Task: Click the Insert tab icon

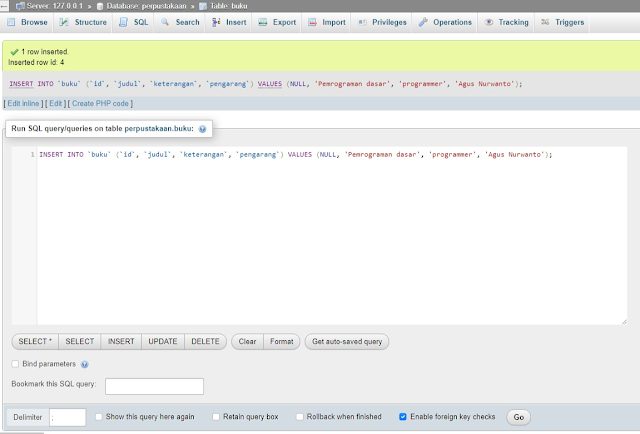Action: tap(216, 22)
